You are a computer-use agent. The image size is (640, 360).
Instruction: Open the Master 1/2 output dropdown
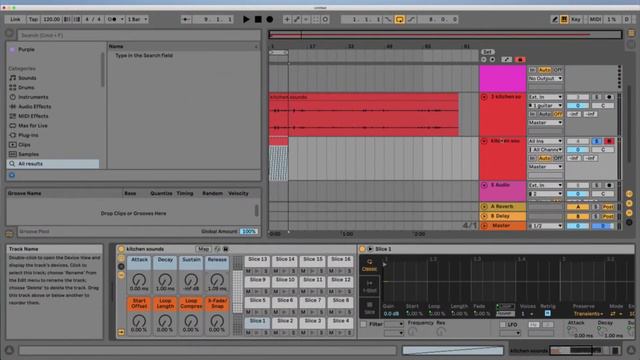tap(545, 226)
